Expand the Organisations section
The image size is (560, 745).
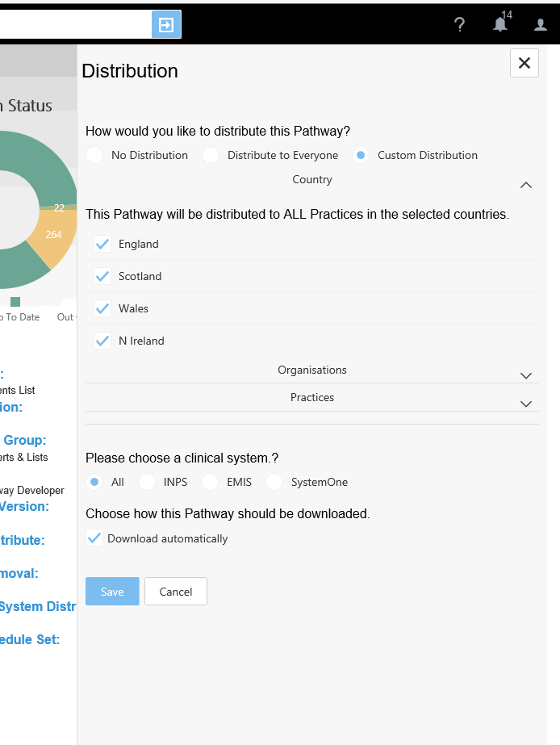point(526,375)
